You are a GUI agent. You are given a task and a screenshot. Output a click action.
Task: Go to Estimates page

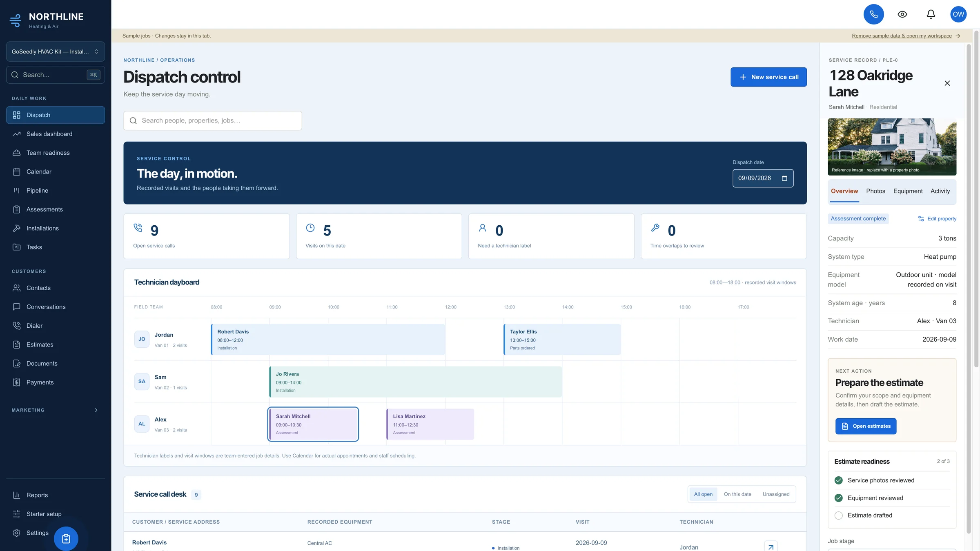point(56,344)
